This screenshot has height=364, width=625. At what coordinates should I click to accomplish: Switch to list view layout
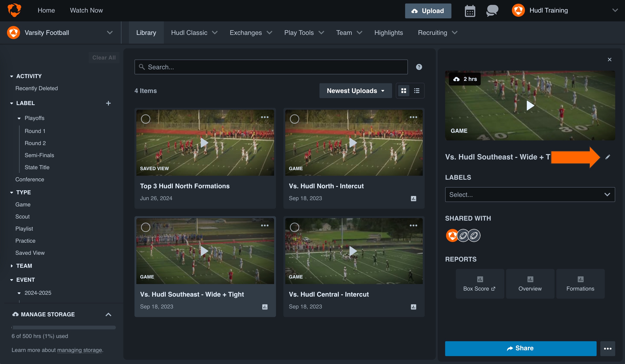pyautogui.click(x=416, y=91)
